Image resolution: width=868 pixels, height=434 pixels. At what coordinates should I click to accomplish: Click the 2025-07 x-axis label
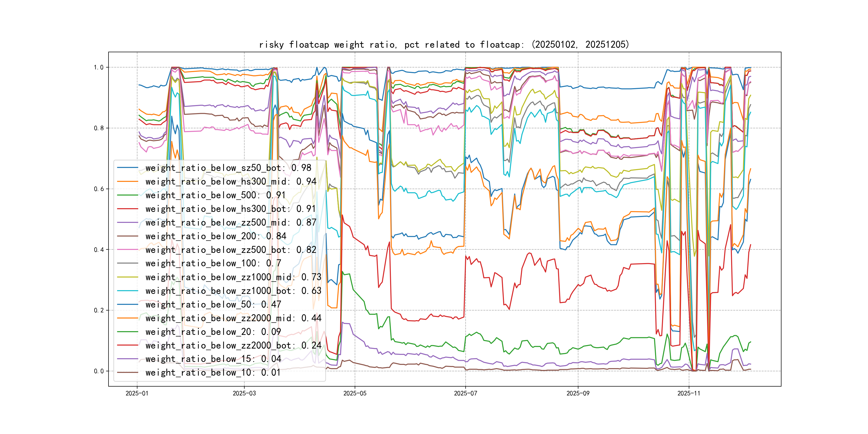pos(465,393)
